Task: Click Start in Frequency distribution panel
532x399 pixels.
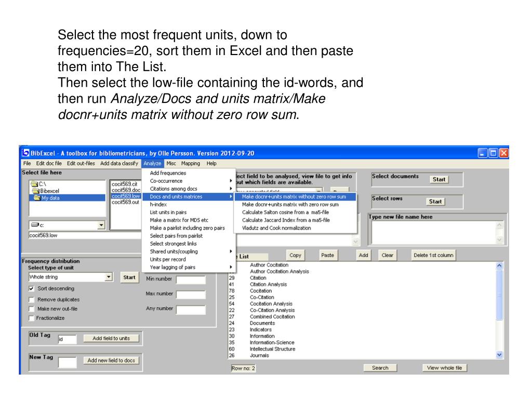Action: (x=129, y=277)
